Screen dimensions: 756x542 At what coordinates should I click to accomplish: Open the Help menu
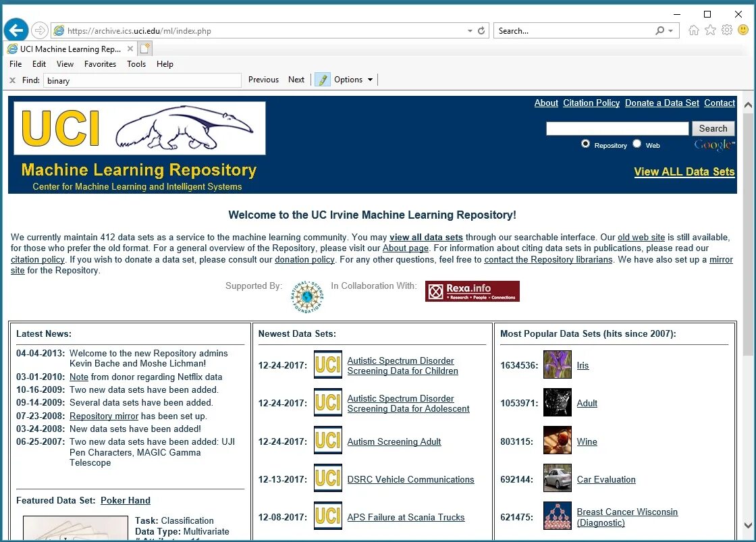point(165,63)
